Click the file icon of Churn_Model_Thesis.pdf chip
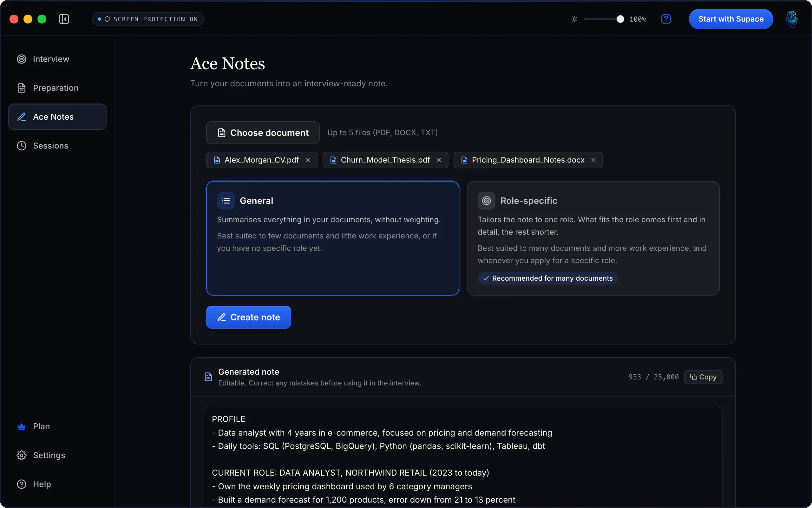The width and height of the screenshot is (812, 508). (x=333, y=160)
